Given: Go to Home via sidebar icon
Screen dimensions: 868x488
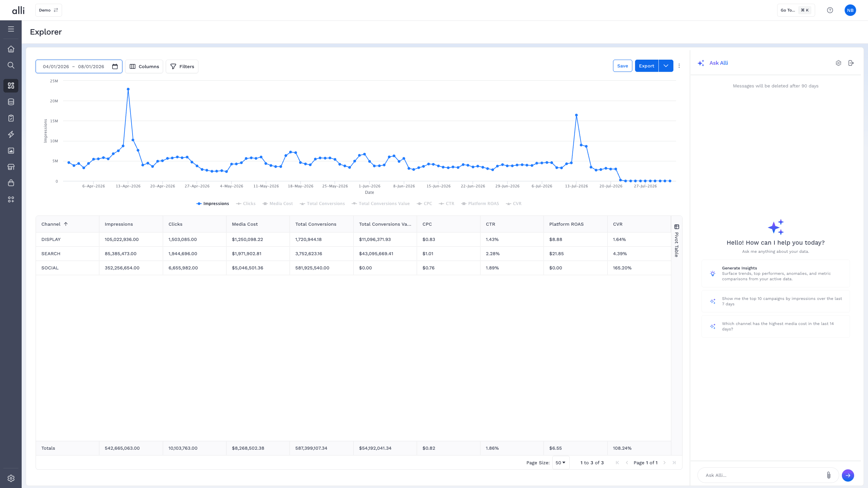Looking at the screenshot, I should point(11,49).
